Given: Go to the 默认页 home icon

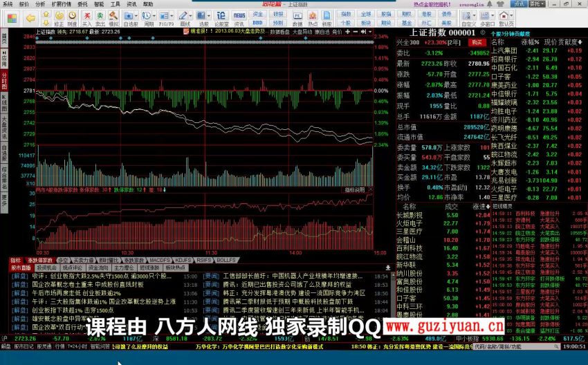Looking at the screenshot, I should click(504, 17).
